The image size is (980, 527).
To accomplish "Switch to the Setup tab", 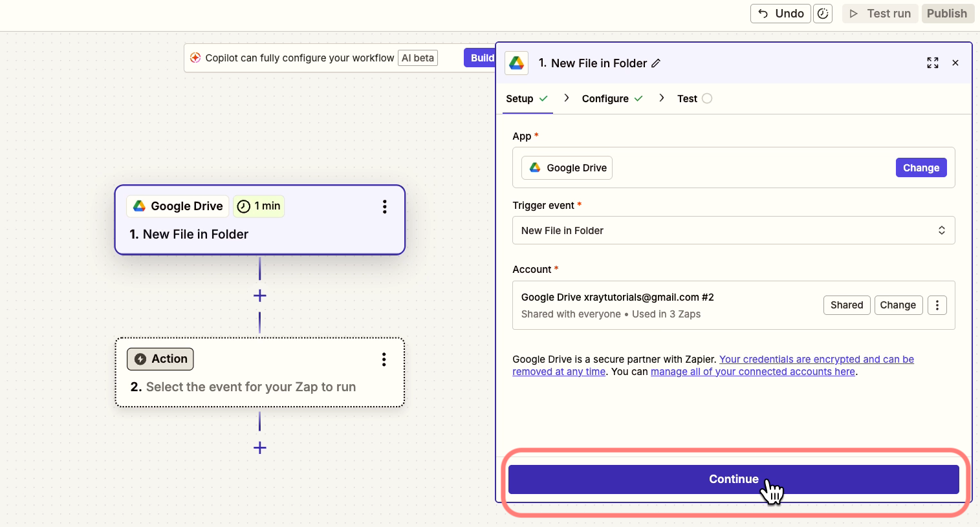I will (527, 99).
